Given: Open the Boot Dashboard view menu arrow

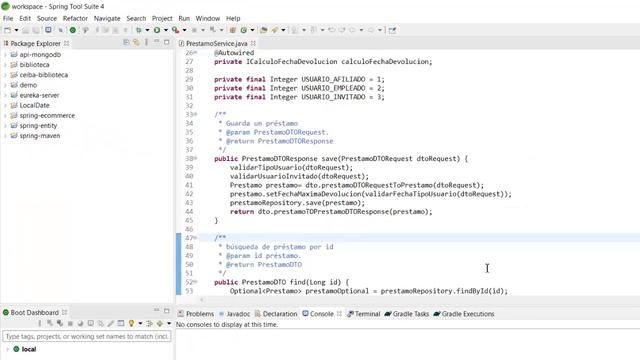Looking at the screenshot, I should 169,323.
